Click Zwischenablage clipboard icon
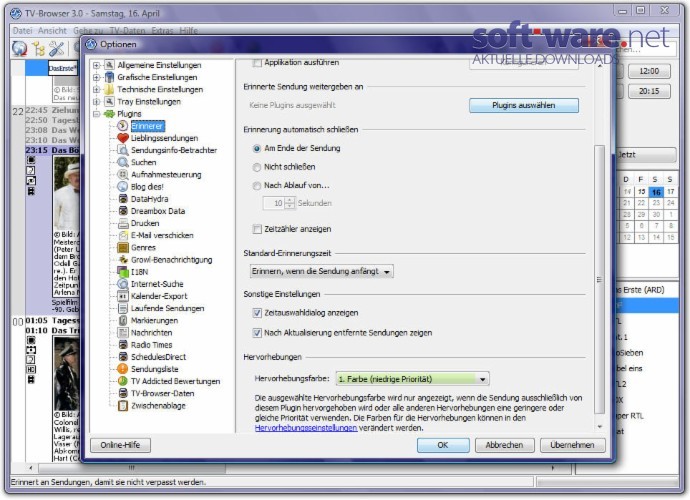690x500 pixels. coord(123,405)
